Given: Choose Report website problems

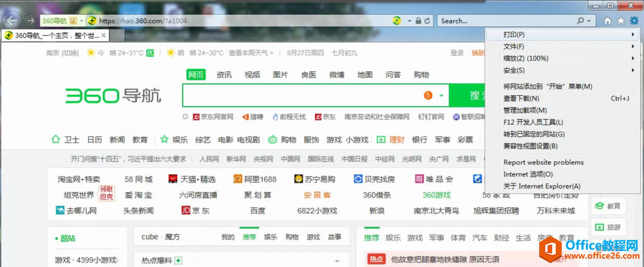Looking at the screenshot, I should click(562, 162).
